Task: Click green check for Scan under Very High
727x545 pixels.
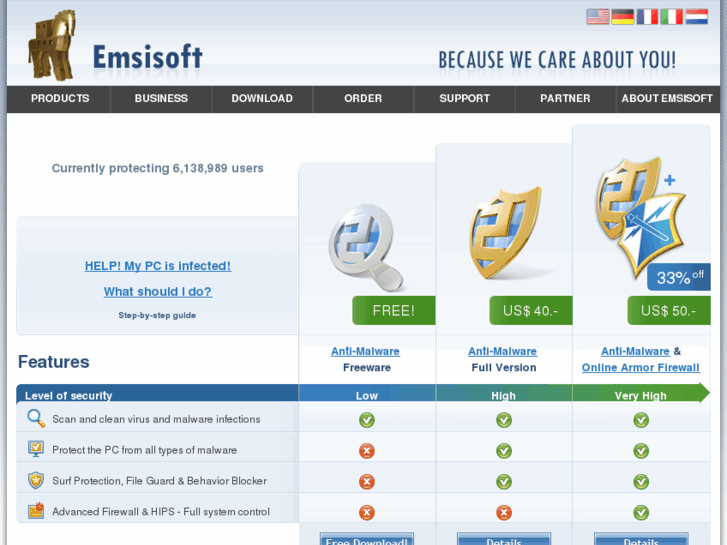Action: [641, 420]
